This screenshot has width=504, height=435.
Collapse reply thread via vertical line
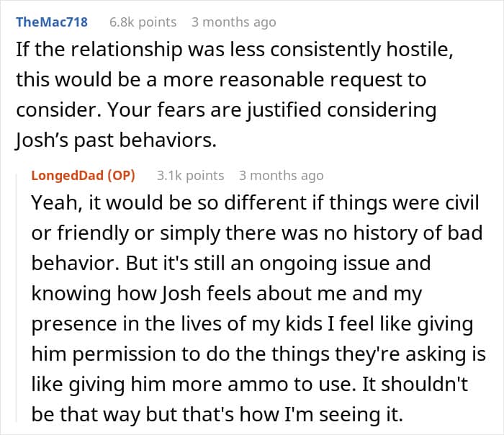(x=17, y=297)
